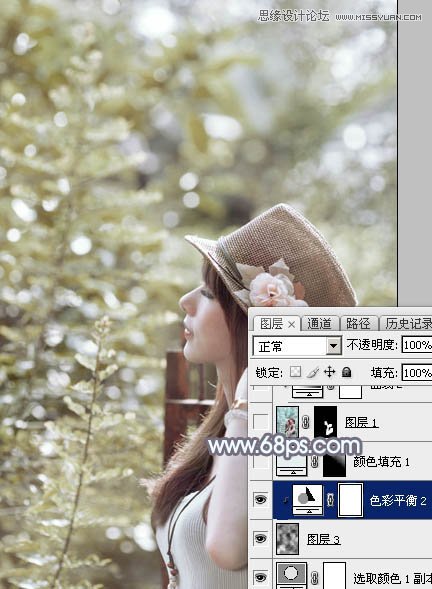Select 选取颜色 1 副本 mask thumbnail
Image resolution: width=432 pixels, height=589 pixels.
(x=335, y=575)
